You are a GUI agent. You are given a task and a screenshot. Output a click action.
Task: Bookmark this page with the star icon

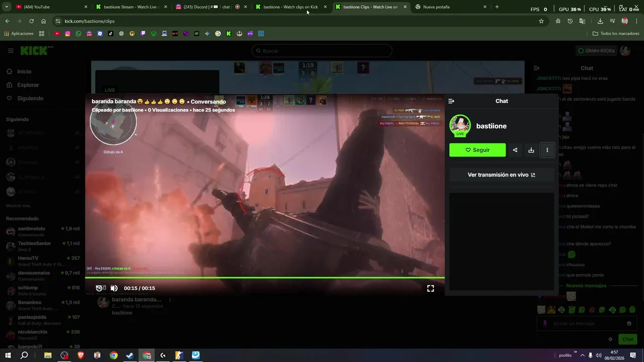541,21
